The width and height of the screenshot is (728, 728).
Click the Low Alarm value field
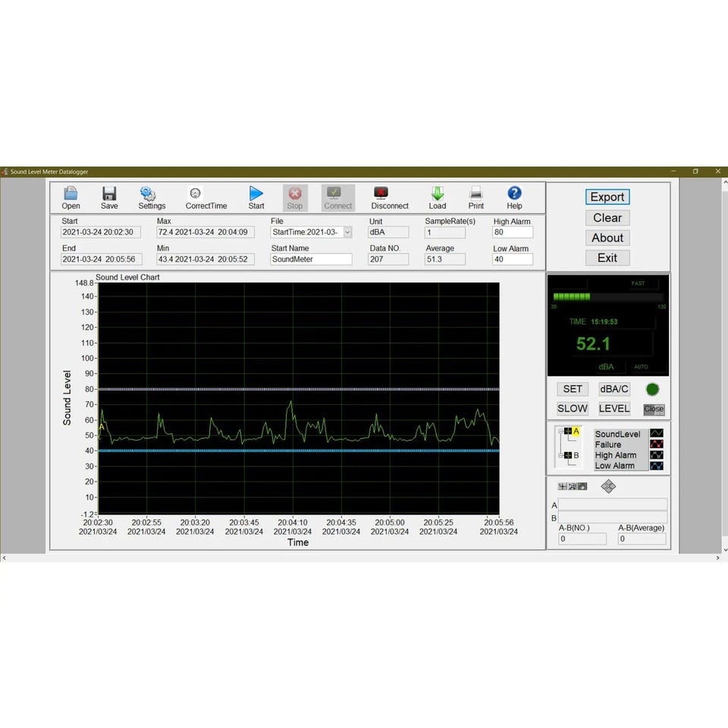513,259
